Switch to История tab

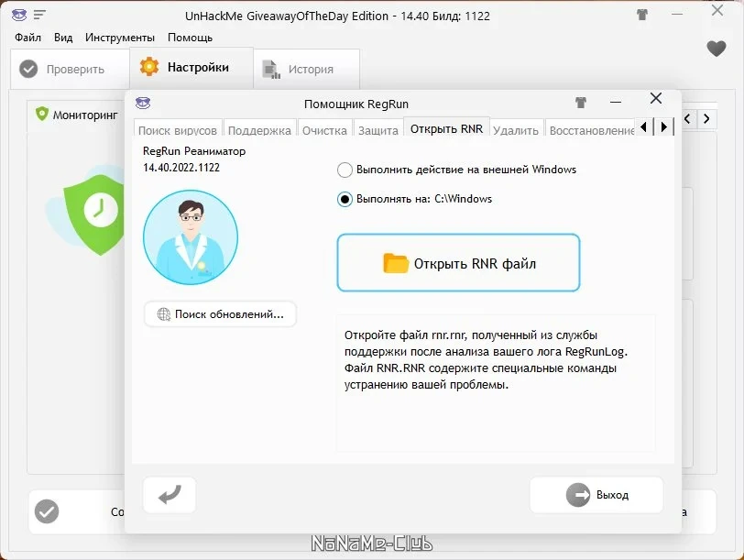(x=307, y=70)
